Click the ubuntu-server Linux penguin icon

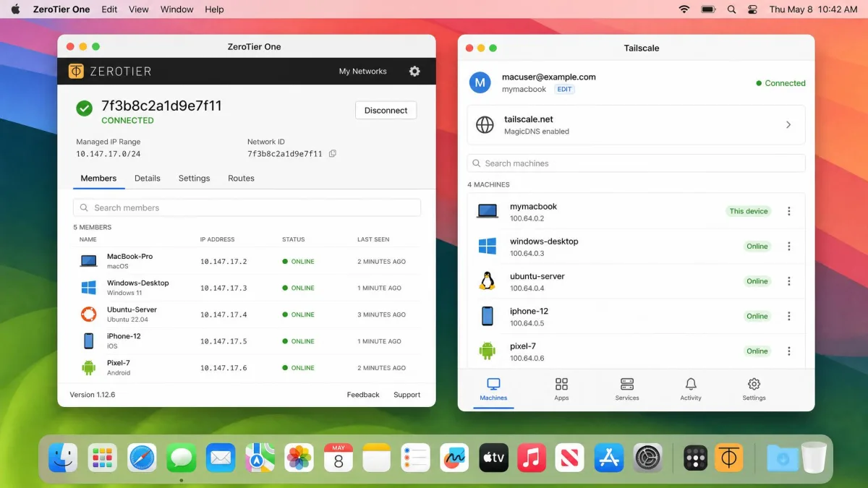tap(488, 281)
